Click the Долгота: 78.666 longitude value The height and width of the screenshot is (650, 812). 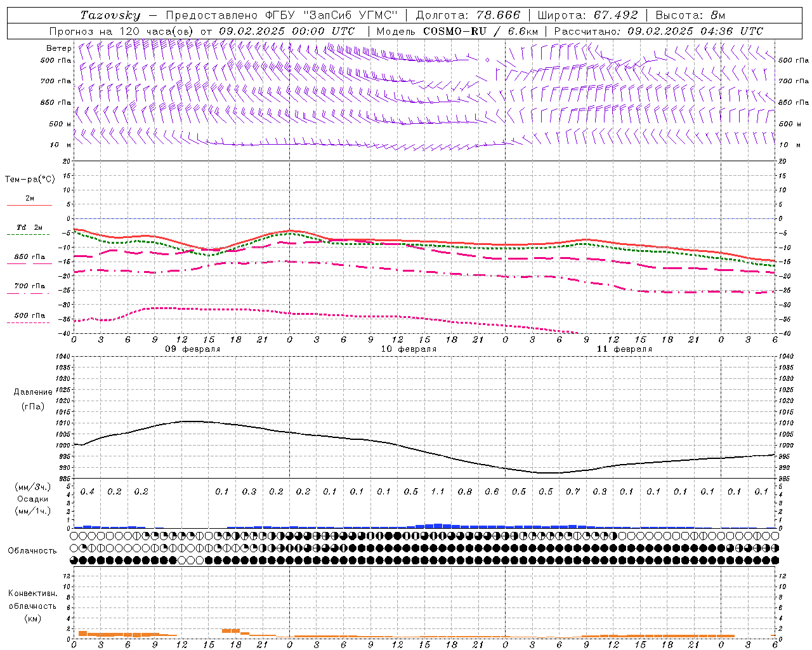pyautogui.click(x=468, y=15)
